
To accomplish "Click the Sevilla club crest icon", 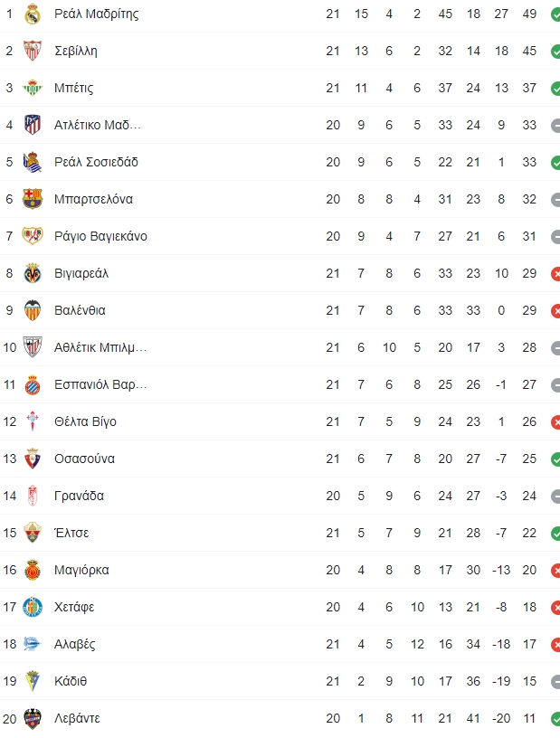I will click(x=33, y=51).
